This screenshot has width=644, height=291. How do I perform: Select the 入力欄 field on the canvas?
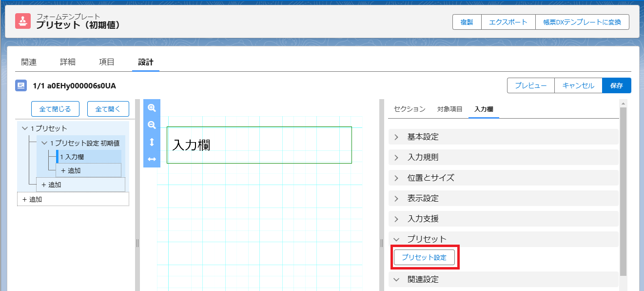(259, 145)
